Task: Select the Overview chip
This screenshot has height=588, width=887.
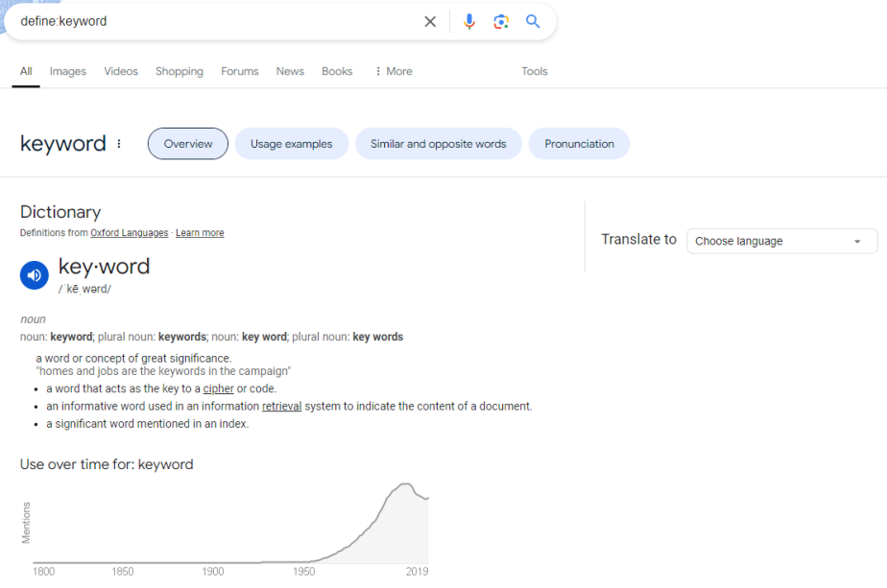Action: pos(187,143)
